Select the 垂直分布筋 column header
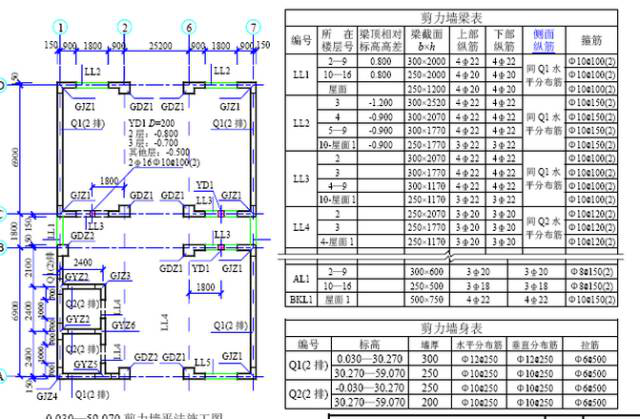The image size is (640, 419). [535, 345]
